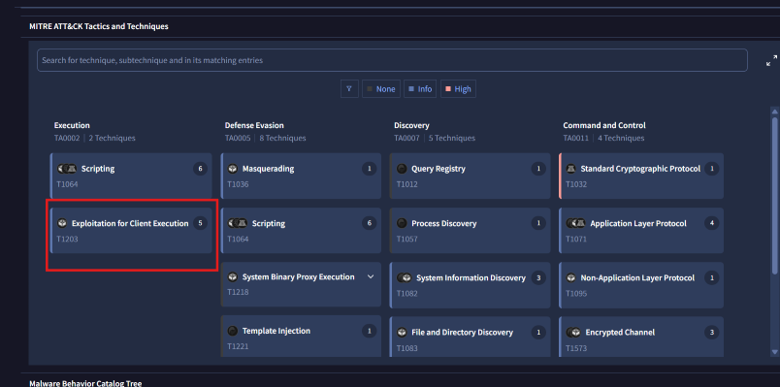Click the icon beside Process Discovery
Viewport: 780px width, 387px height.
[401, 224]
